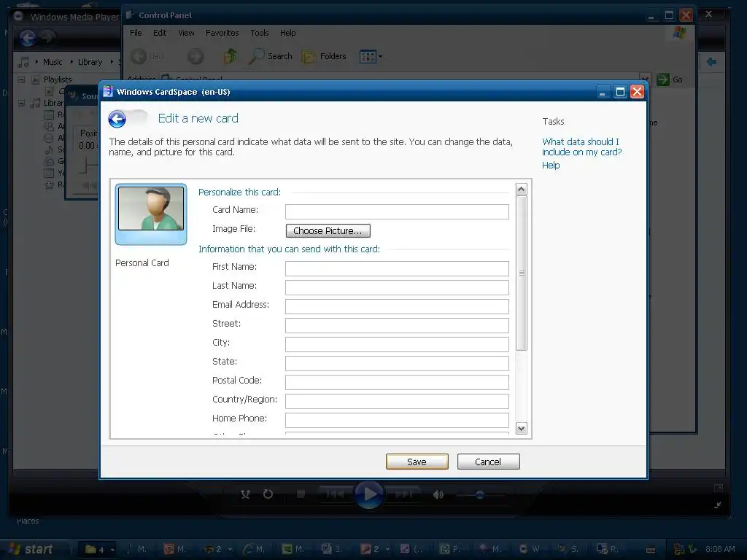Screen dimensions: 747x560
Task: Open Favorites menu in Control Panel
Action: tap(222, 33)
